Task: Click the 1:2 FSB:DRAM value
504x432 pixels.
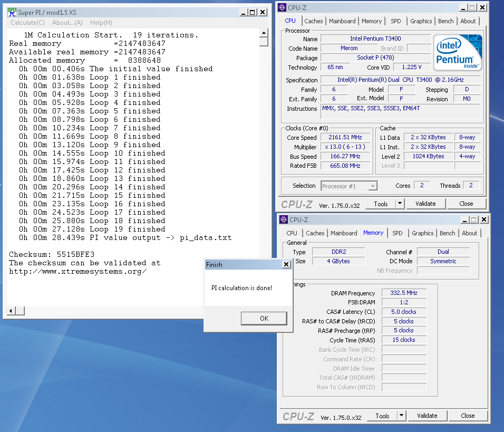Action: (x=404, y=302)
